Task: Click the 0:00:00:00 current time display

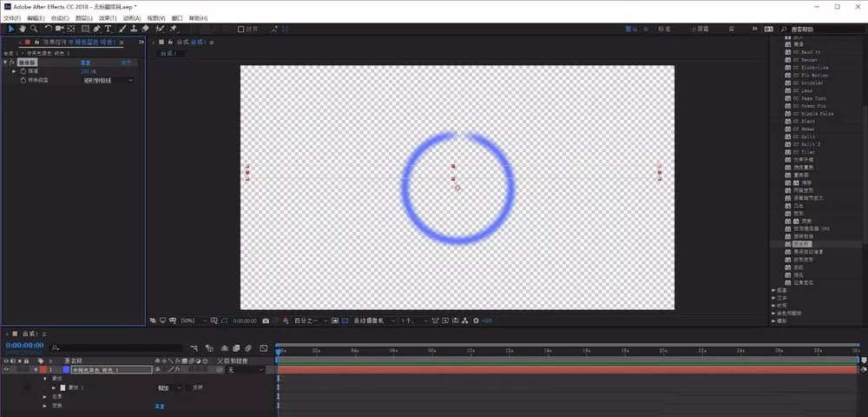Action: pyautogui.click(x=24, y=345)
